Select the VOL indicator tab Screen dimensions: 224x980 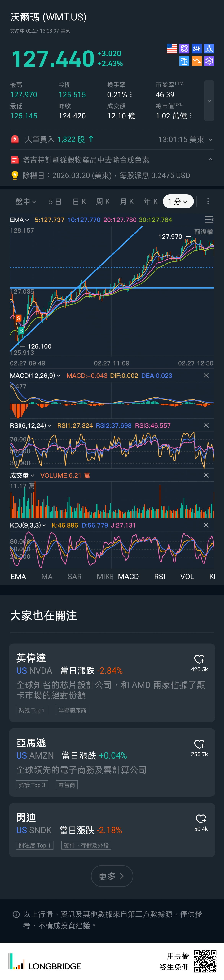click(x=187, y=577)
